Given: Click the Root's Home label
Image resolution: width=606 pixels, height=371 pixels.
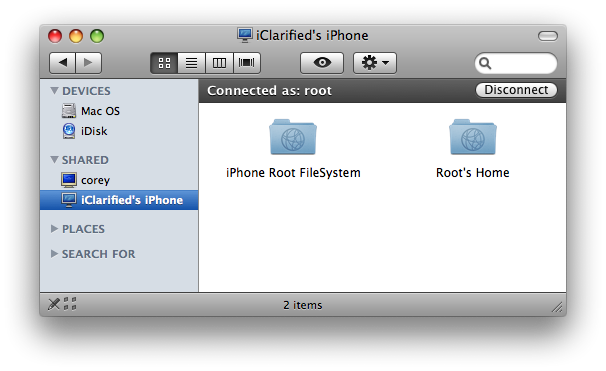Looking at the screenshot, I should [x=473, y=173].
